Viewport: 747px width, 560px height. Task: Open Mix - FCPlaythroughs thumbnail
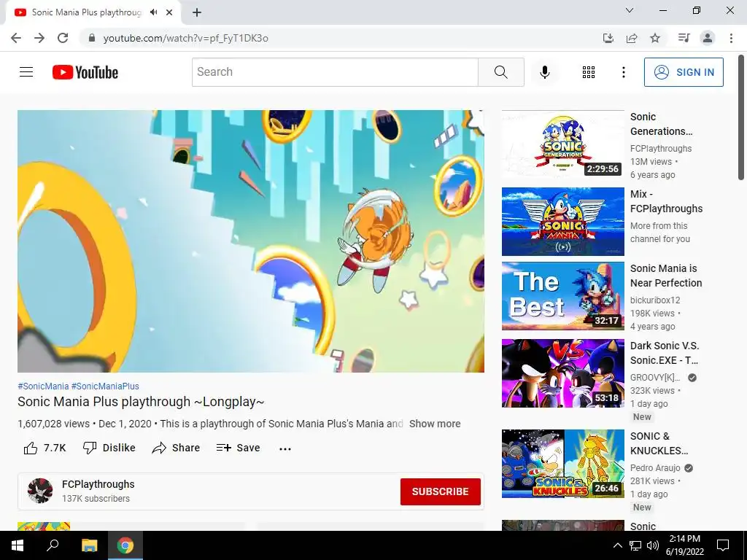[562, 222]
